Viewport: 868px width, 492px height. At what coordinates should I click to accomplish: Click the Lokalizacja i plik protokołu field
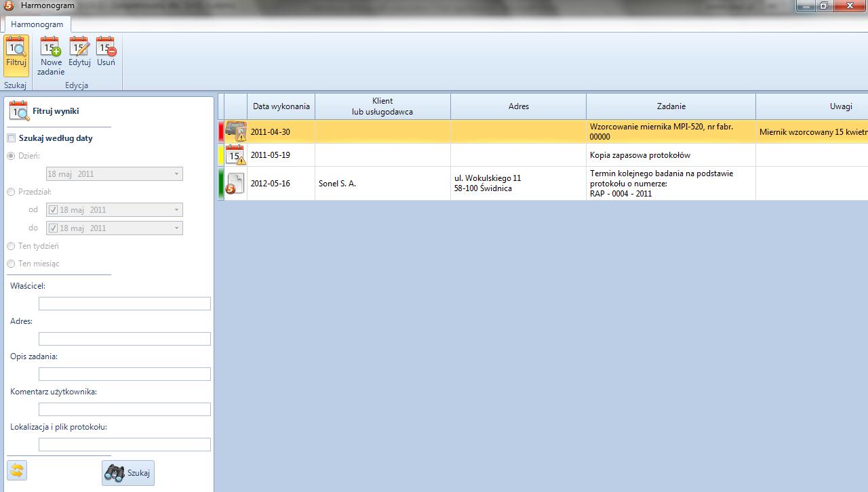(x=125, y=445)
